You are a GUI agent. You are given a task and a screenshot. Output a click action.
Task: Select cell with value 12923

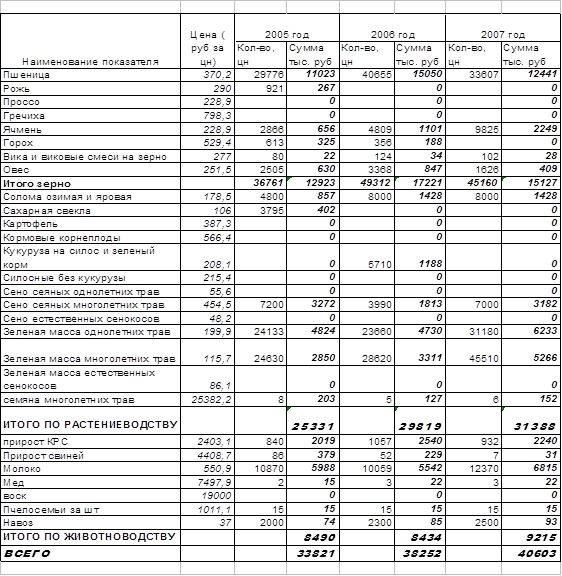tap(313, 183)
